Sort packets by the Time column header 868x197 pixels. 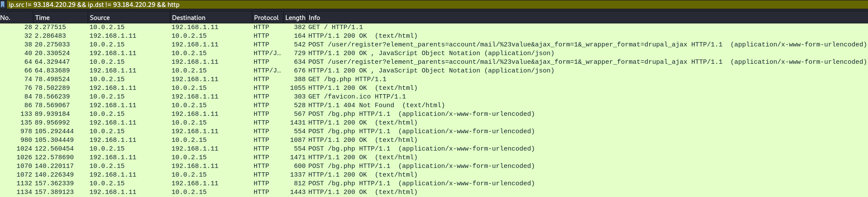[x=60, y=18]
